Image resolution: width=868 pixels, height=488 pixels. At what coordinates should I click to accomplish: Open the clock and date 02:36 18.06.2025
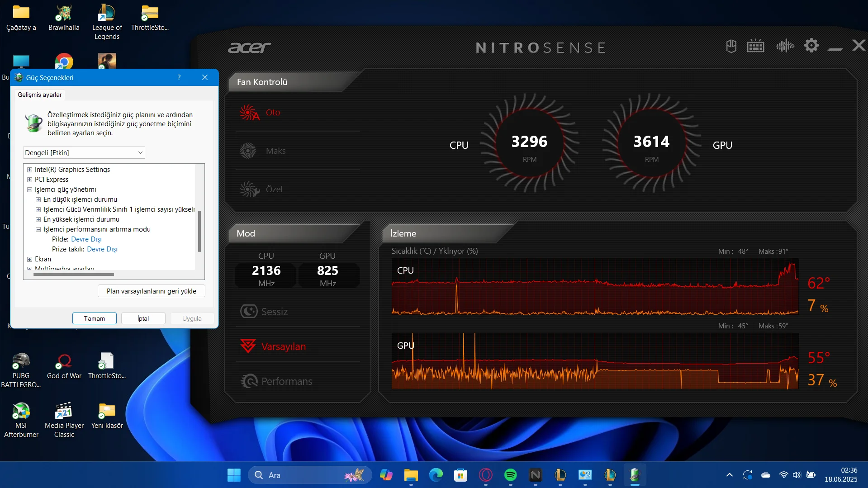(x=841, y=475)
